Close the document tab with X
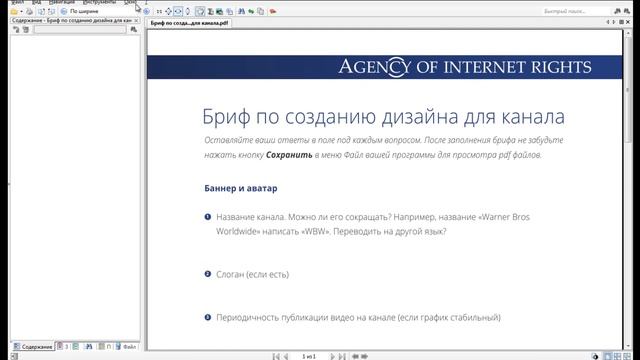The width and height of the screenshot is (640, 360). [628, 22]
